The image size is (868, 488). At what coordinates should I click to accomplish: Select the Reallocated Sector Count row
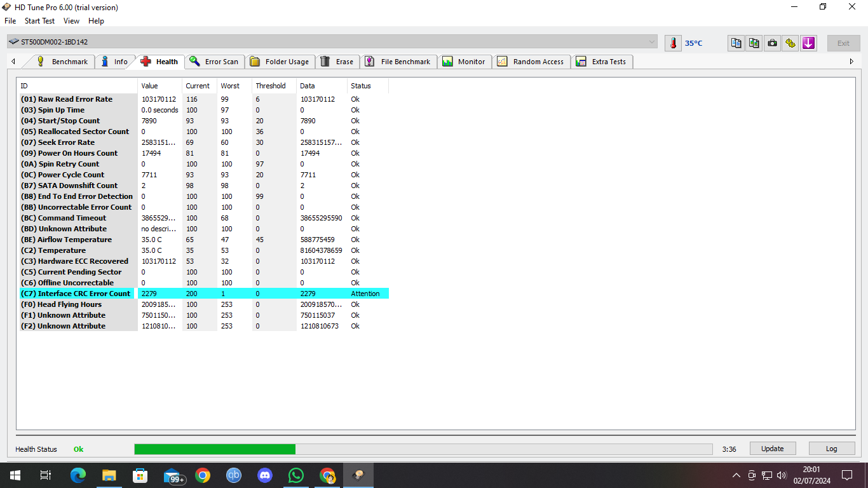click(203, 132)
